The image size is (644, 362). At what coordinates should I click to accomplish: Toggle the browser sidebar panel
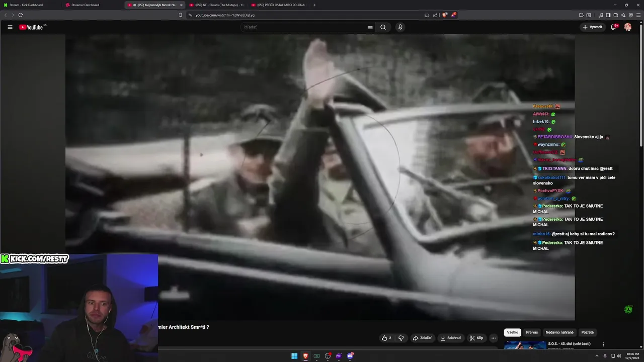click(x=608, y=15)
